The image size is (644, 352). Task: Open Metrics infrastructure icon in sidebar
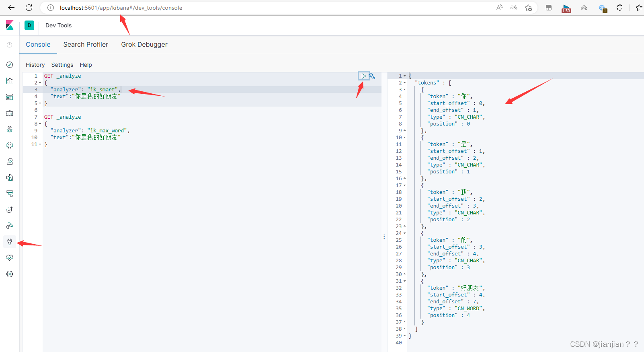coord(10,161)
